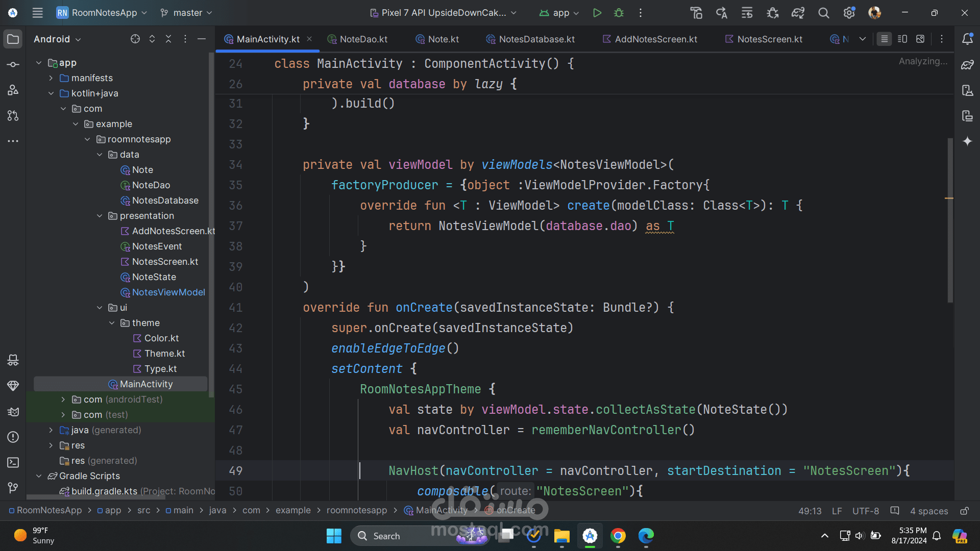Open the Logcat tool window
This screenshot has width=980, height=551.
point(13,411)
